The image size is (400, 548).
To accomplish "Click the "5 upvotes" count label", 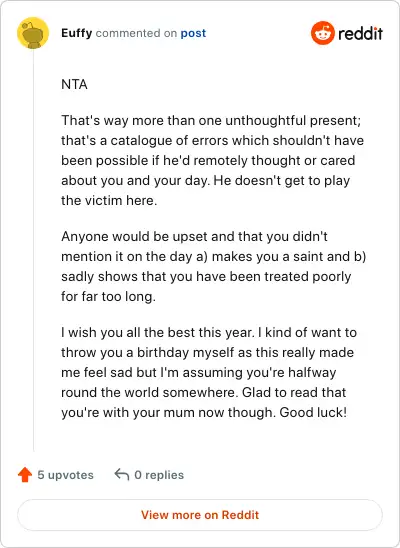I will (65, 475).
